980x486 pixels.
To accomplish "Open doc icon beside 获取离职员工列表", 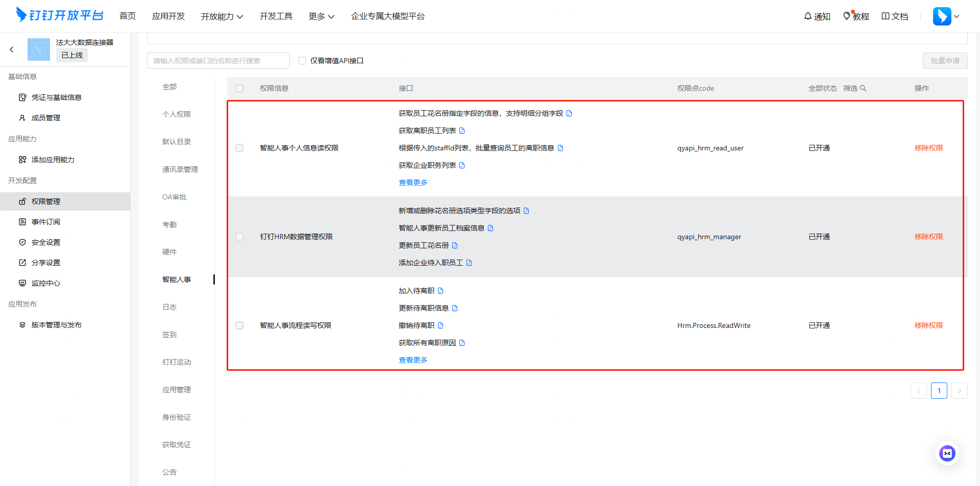I will (462, 131).
